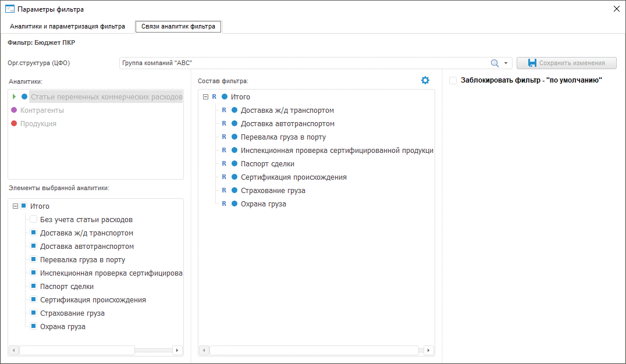This screenshot has height=364, width=626.
Task: Check Без учета статьи расходов
Action: pyautogui.click(x=34, y=220)
